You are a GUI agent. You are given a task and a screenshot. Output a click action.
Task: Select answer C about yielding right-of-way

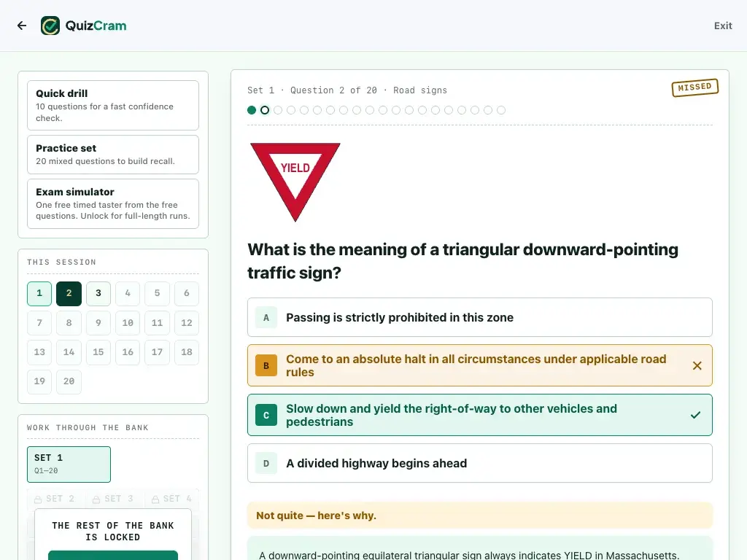point(480,415)
